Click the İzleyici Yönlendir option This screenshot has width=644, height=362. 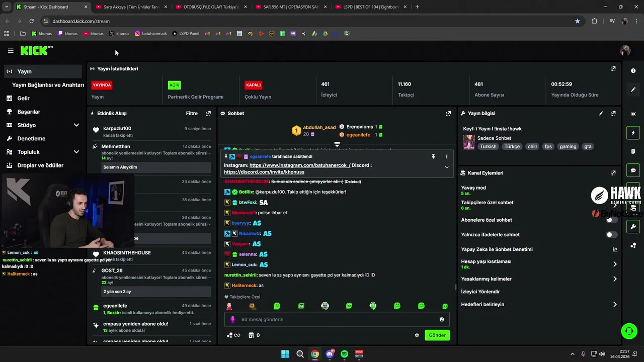(x=480, y=292)
